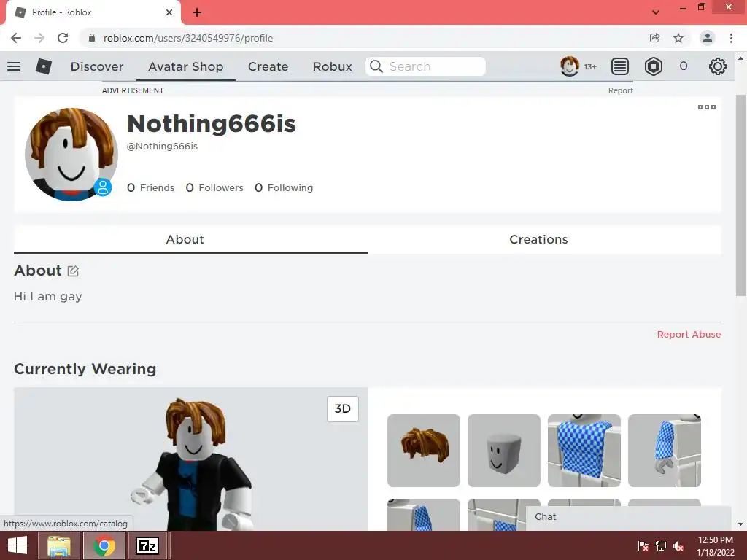
Task: Open the Avatar Shop
Action: tap(185, 66)
